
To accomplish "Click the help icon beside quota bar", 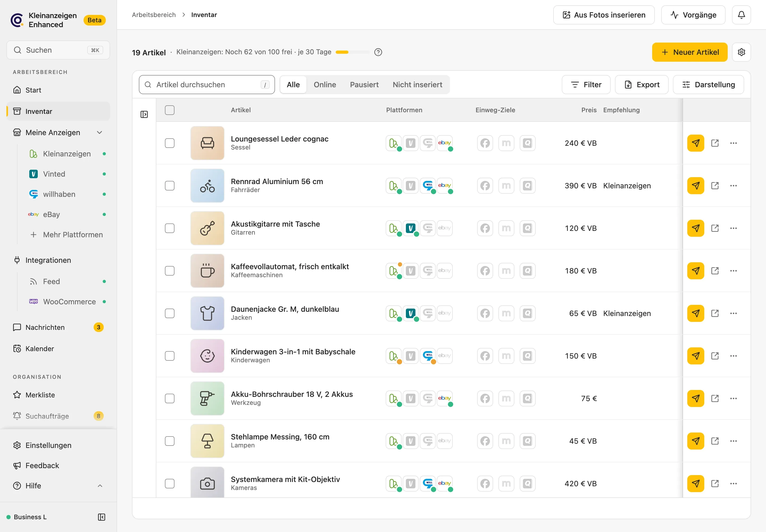I will pyautogui.click(x=378, y=52).
